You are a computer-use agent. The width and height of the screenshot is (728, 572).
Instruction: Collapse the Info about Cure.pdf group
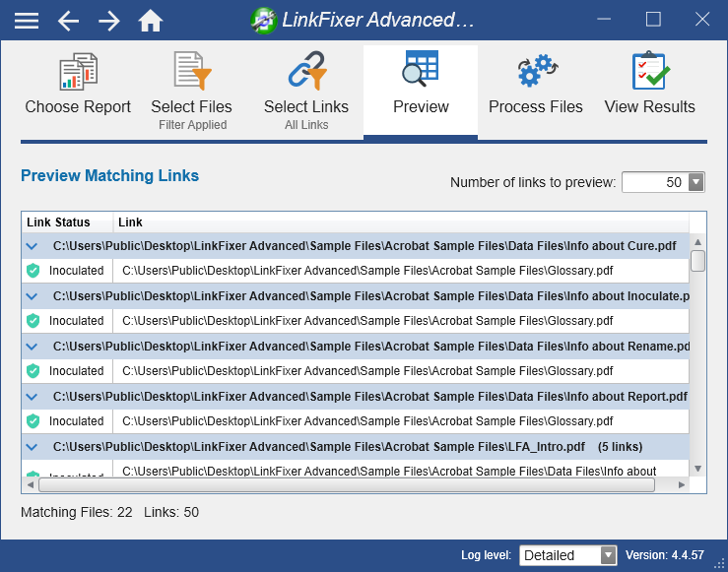[33, 246]
